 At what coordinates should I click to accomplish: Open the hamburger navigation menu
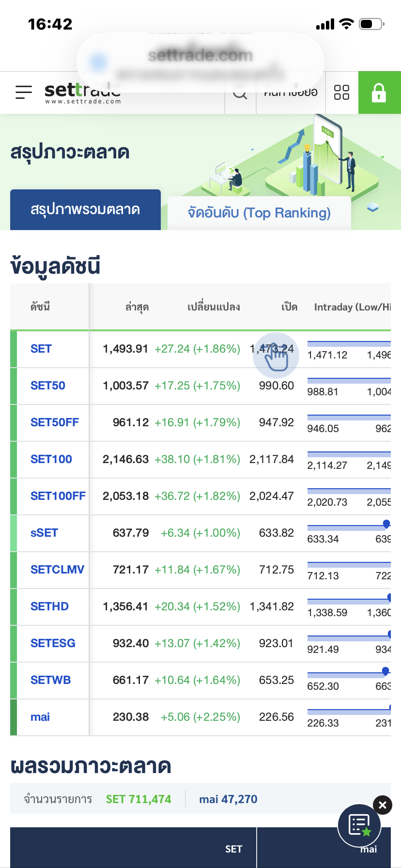pos(23,92)
